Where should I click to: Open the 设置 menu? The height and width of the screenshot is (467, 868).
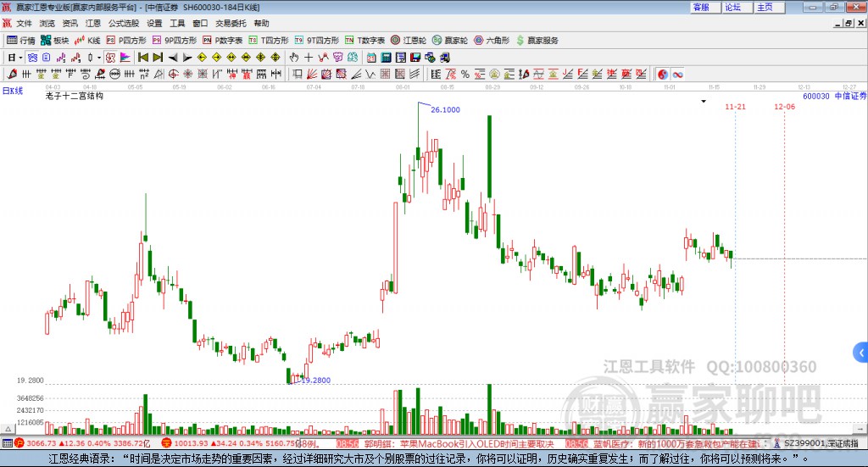tap(154, 23)
